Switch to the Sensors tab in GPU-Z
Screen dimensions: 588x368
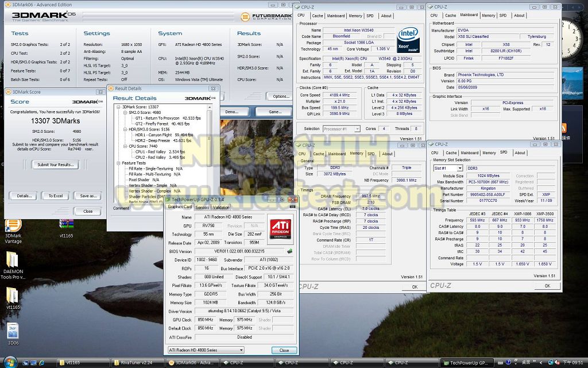click(202, 207)
